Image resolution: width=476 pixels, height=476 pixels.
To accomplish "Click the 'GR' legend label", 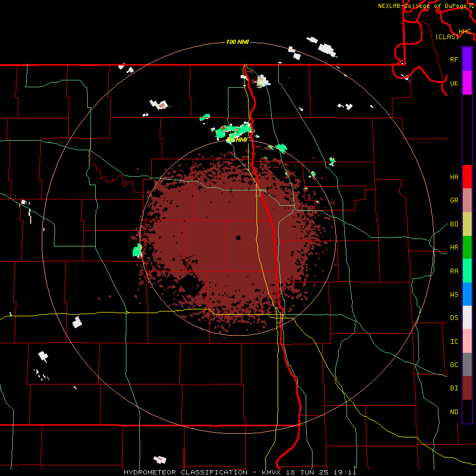I will (x=454, y=200).
